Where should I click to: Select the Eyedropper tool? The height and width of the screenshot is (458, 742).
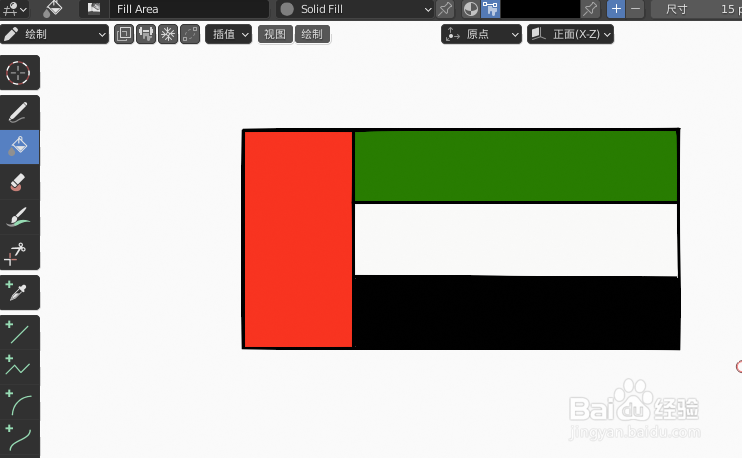pyautogui.click(x=19, y=292)
